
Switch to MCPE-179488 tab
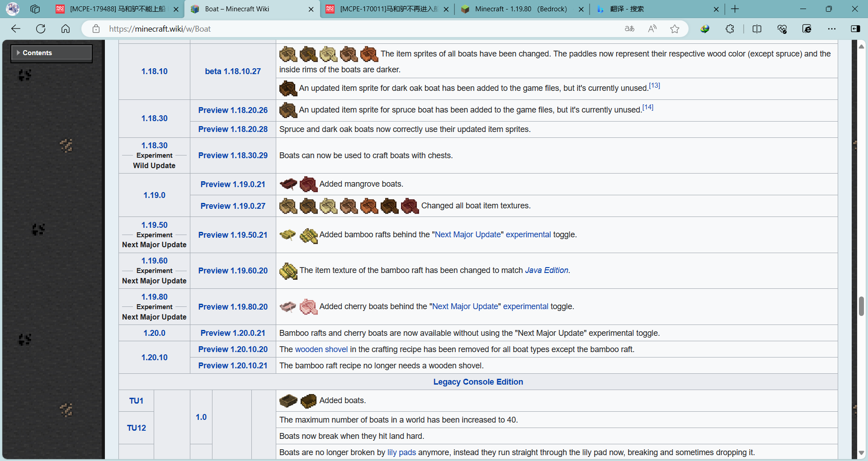pos(118,9)
